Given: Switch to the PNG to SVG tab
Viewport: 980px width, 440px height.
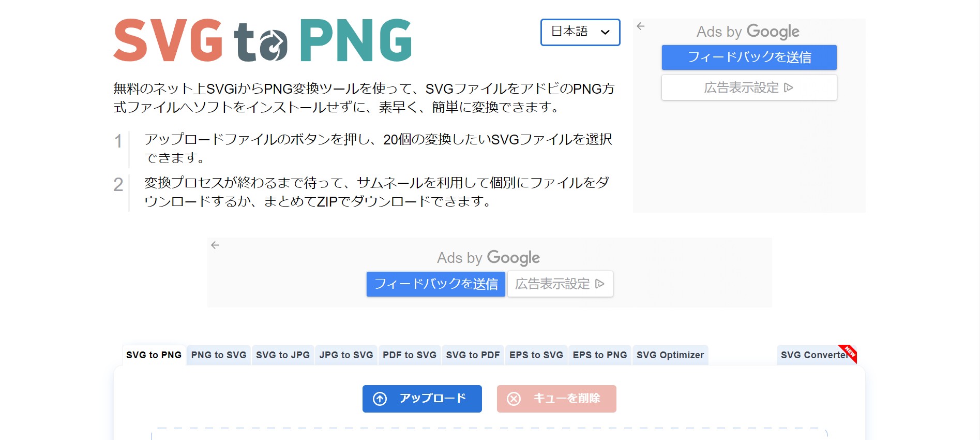Looking at the screenshot, I should [x=218, y=355].
